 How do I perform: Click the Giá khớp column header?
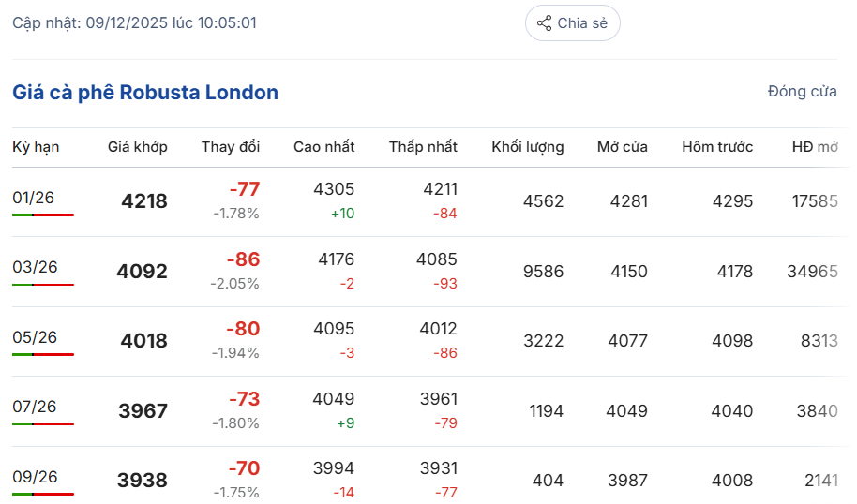point(137,147)
